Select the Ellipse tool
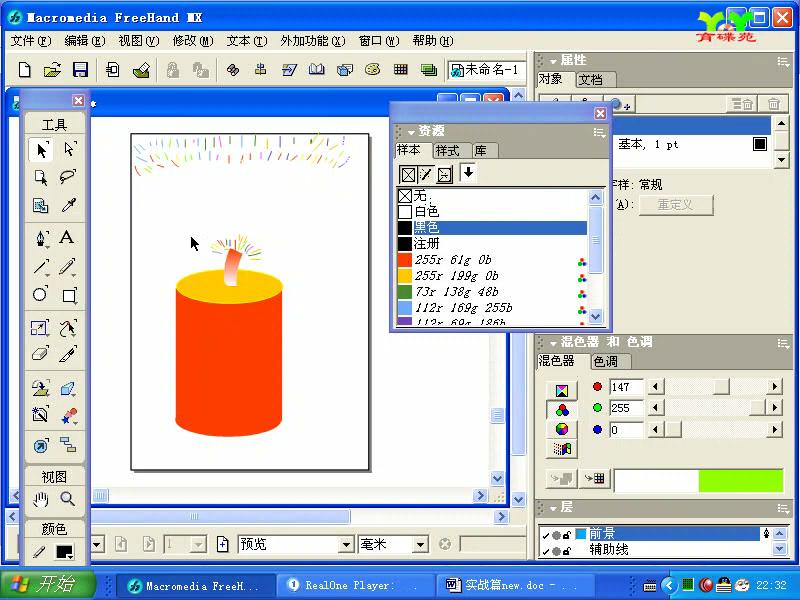The height and width of the screenshot is (600, 800). [40, 294]
